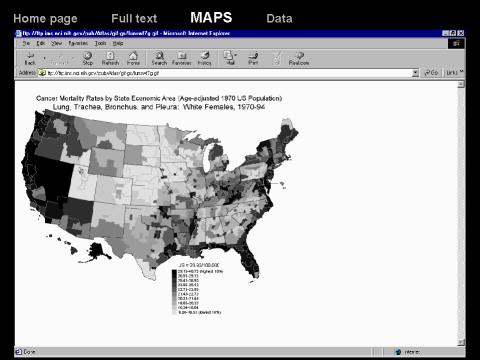Expand the Back button history arrow

click(44, 58)
